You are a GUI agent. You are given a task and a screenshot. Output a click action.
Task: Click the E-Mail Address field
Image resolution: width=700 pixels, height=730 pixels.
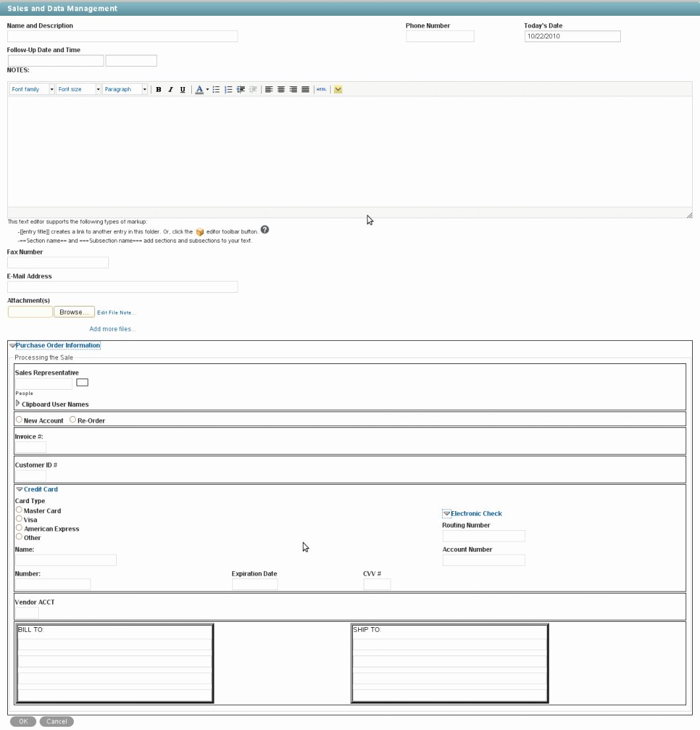[x=123, y=287]
